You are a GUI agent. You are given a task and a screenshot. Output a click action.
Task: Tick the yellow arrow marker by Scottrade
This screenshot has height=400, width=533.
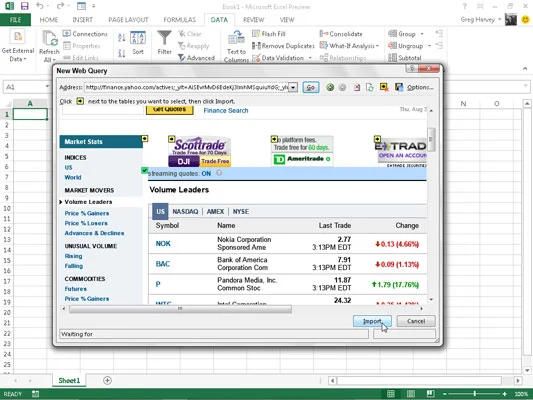[x=172, y=139]
